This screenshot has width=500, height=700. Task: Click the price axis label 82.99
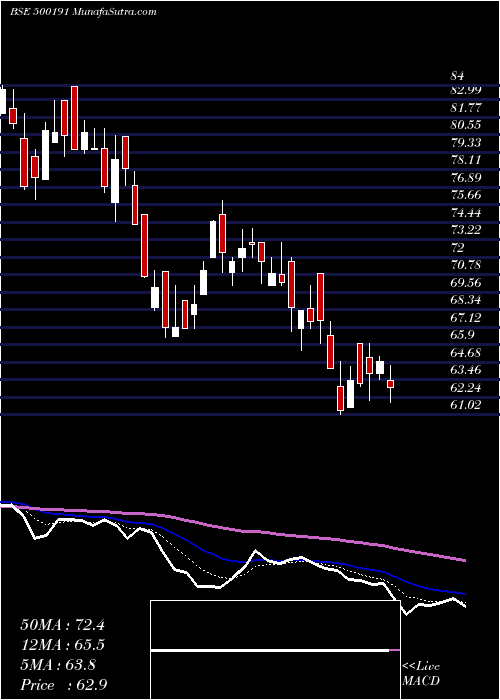pos(466,90)
